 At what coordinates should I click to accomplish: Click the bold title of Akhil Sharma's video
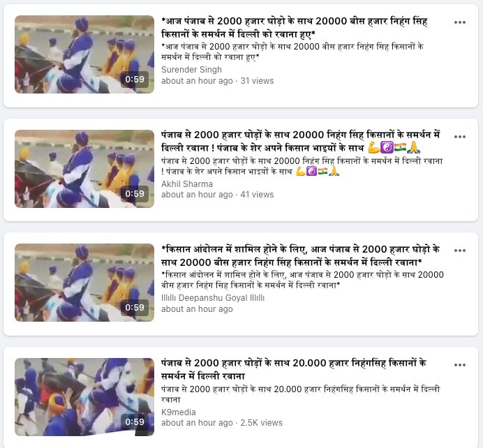[x=300, y=142]
